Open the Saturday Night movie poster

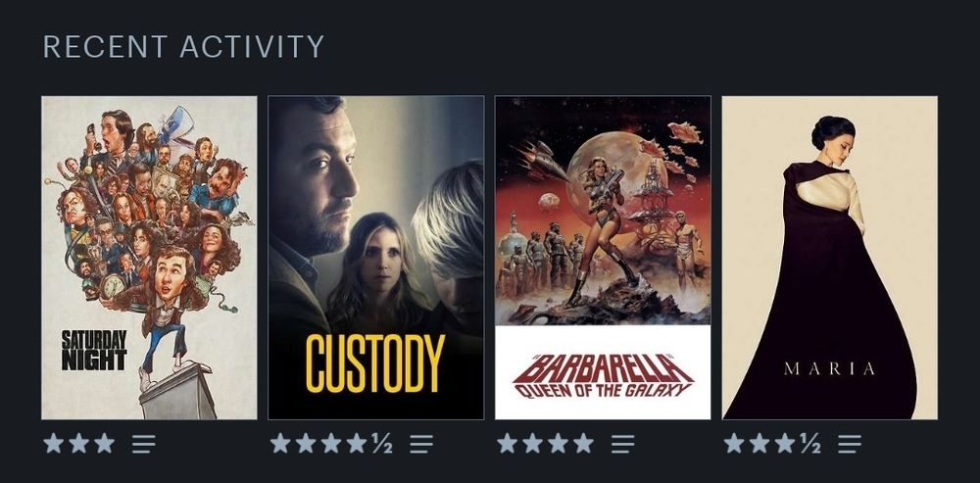(x=149, y=258)
